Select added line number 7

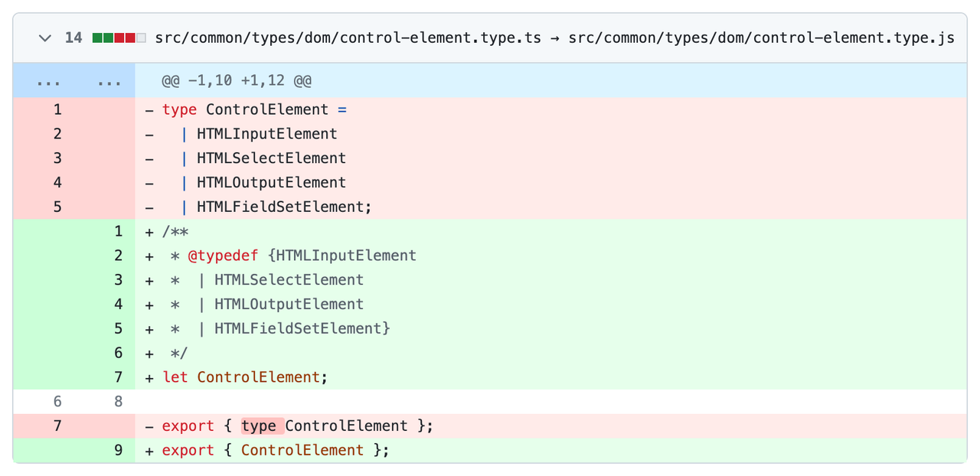118,377
